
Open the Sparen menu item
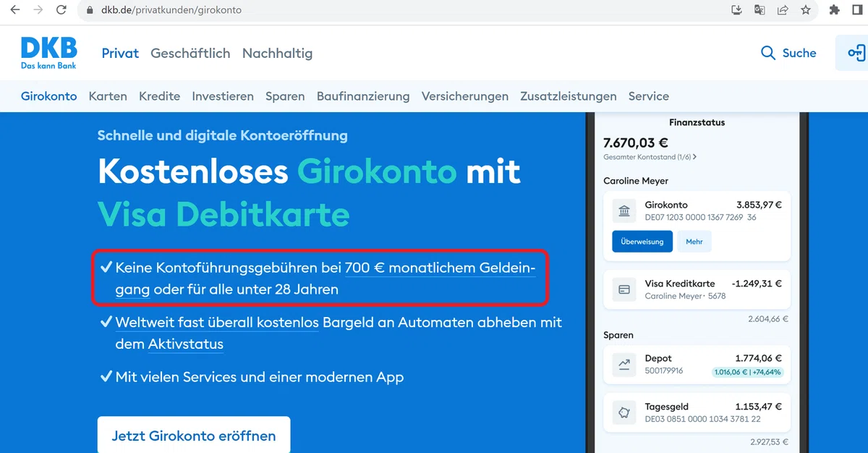point(285,96)
